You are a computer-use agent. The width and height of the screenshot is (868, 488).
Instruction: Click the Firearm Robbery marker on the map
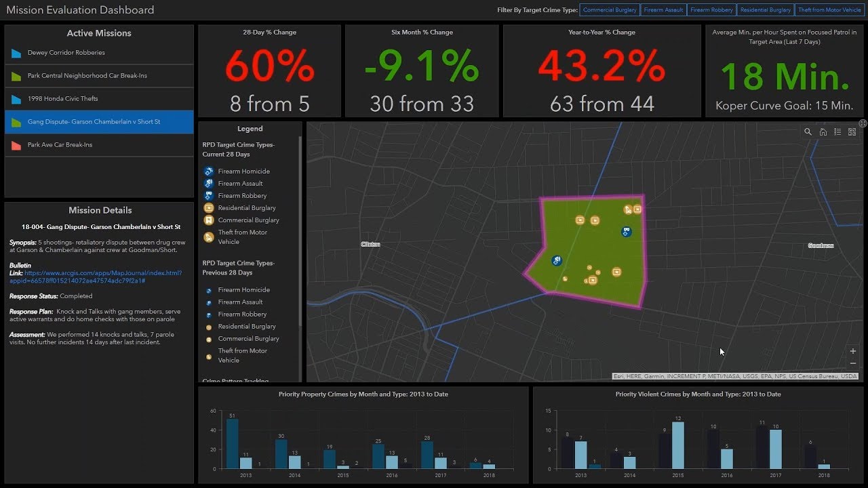point(627,232)
